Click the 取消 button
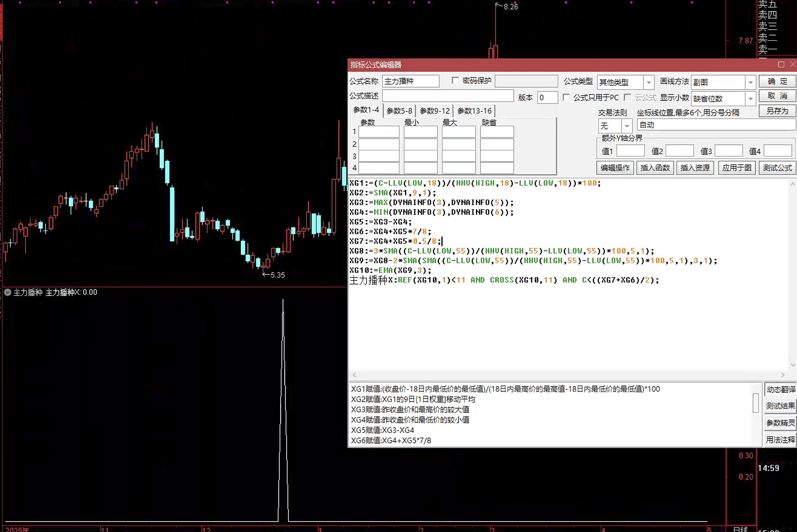The width and height of the screenshot is (797, 532). 778,96
